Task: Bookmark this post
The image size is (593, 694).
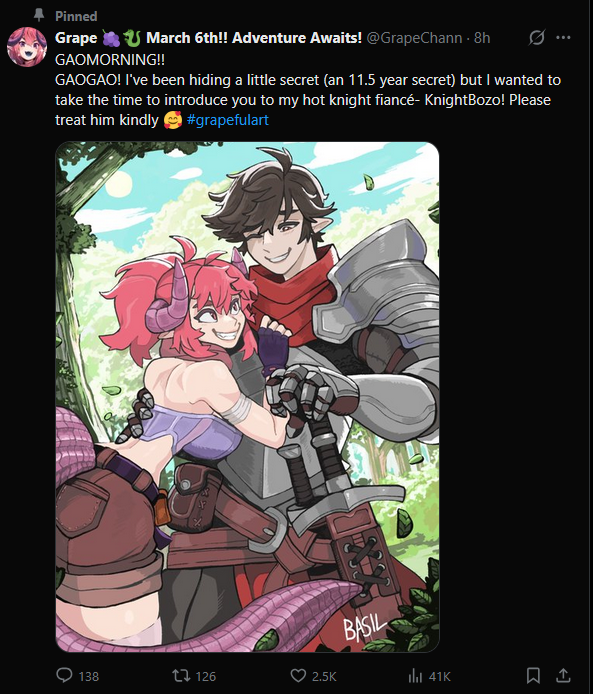Action: point(533,675)
